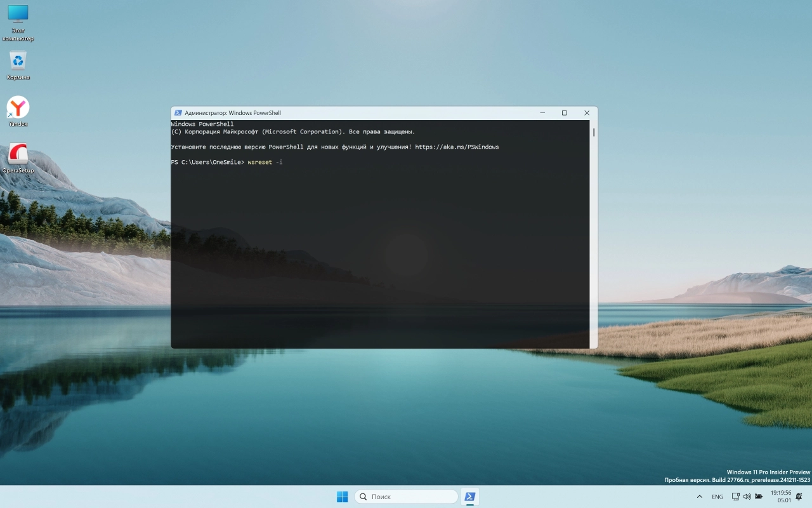The width and height of the screenshot is (812, 508).
Task: Click the PowerShell icon in the taskbar
Action: click(470, 497)
